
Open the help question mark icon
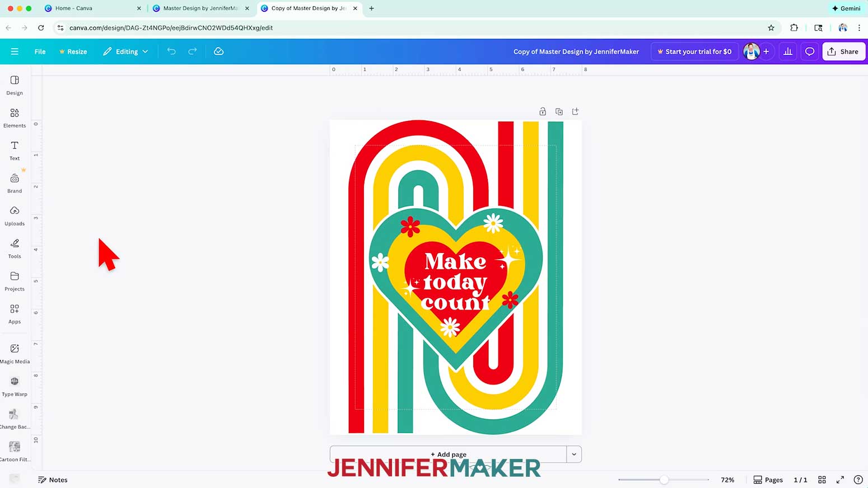[x=858, y=480]
